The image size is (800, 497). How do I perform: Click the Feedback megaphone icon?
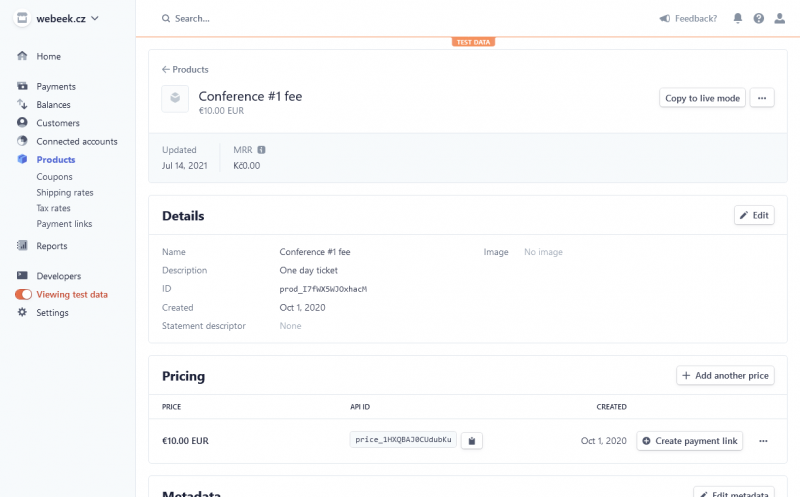pyautogui.click(x=664, y=18)
